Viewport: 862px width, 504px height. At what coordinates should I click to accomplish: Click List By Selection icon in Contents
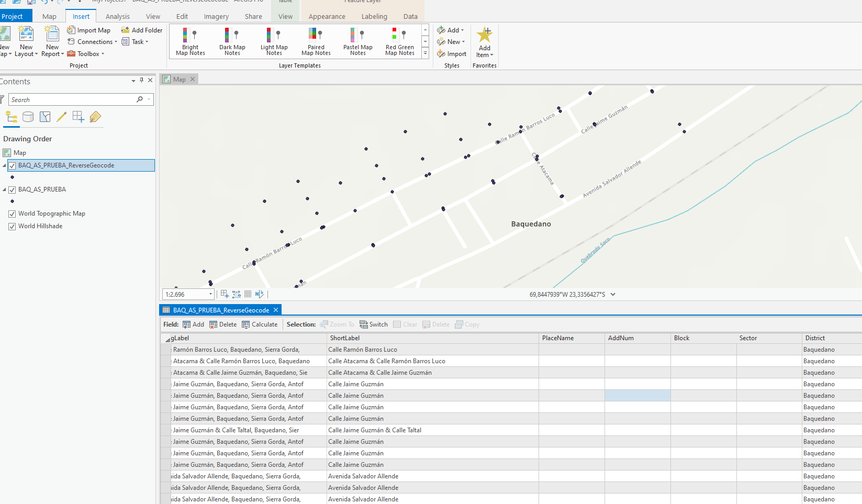pyautogui.click(x=45, y=117)
